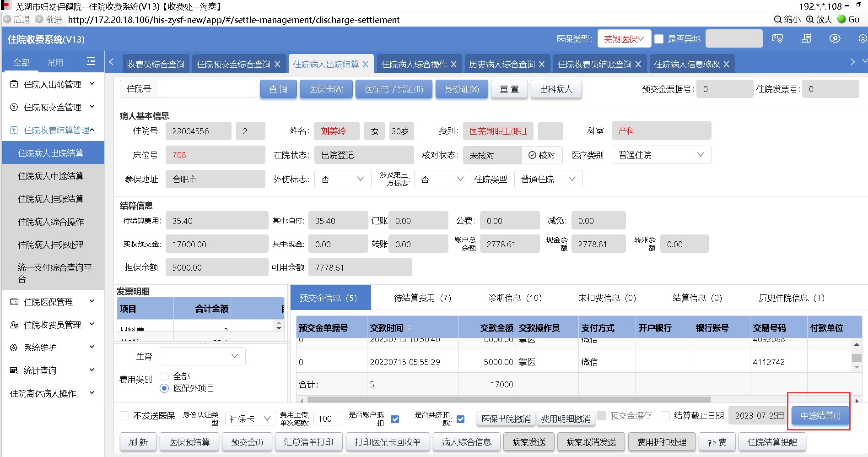
Task: Open the 生育 dropdown
Action: 202,356
